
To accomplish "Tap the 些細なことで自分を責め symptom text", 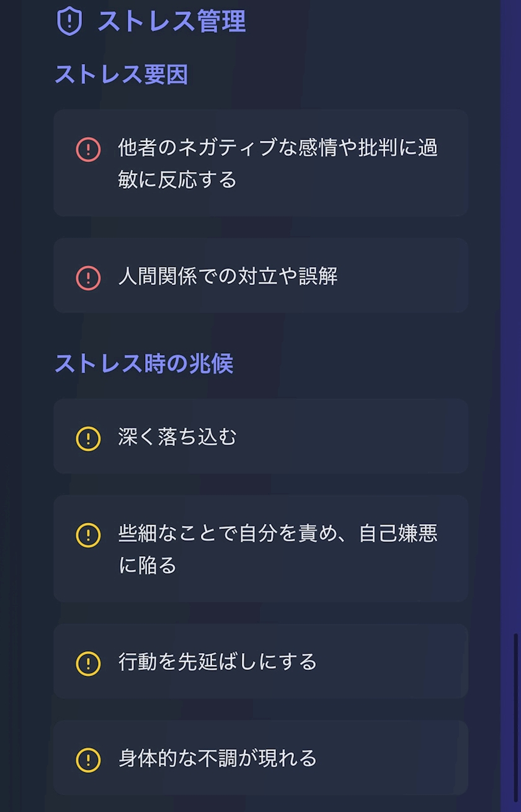I will click(x=278, y=533).
